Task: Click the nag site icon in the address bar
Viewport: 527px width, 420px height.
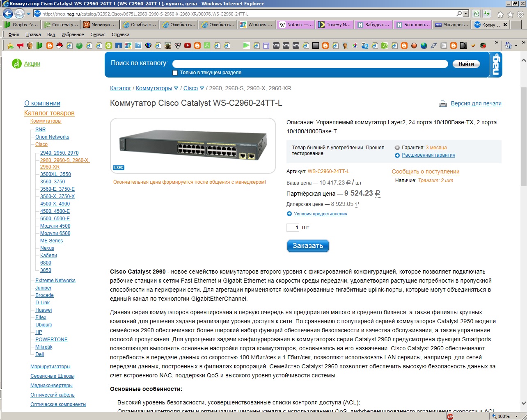Action: [x=37, y=14]
